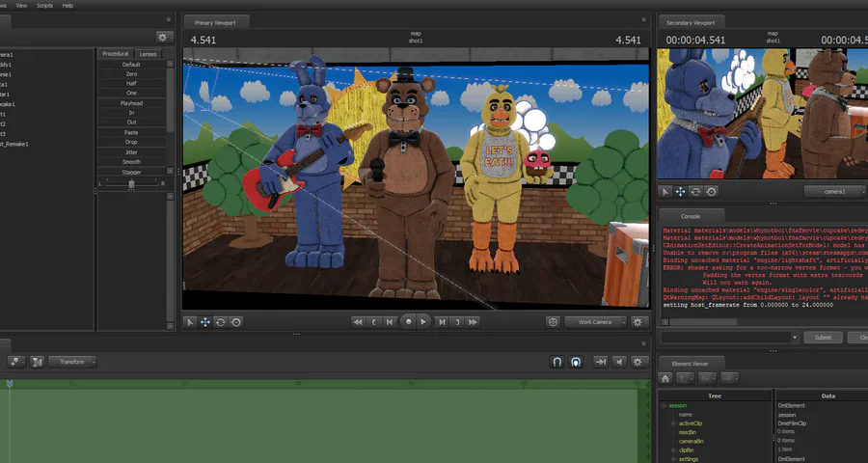The width and height of the screenshot is (868, 463).
Task: Go to Element Viewer home
Action: click(665, 378)
